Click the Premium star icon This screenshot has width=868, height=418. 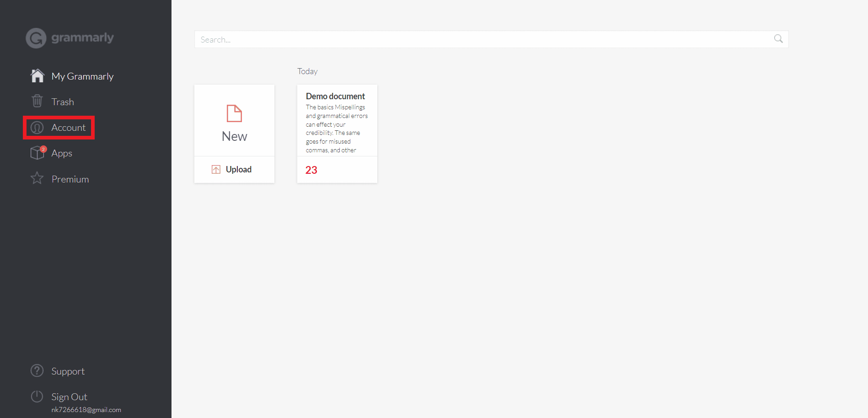[37, 178]
